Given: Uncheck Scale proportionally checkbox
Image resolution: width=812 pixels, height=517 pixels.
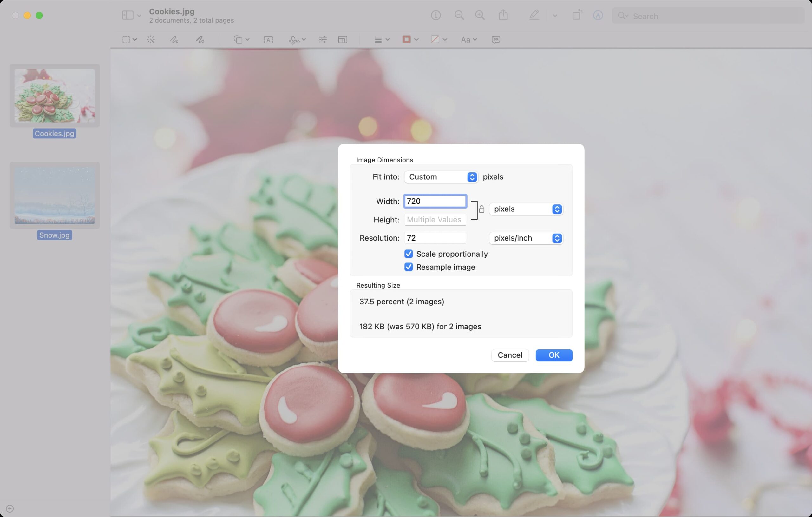Looking at the screenshot, I should click(x=408, y=254).
